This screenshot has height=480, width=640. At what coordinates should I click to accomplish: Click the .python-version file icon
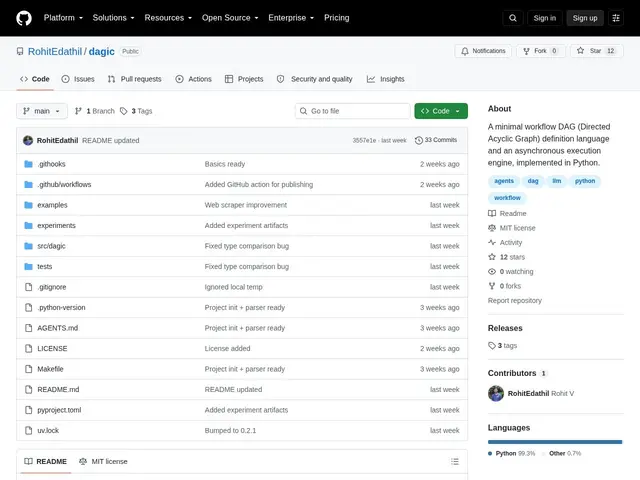28,307
